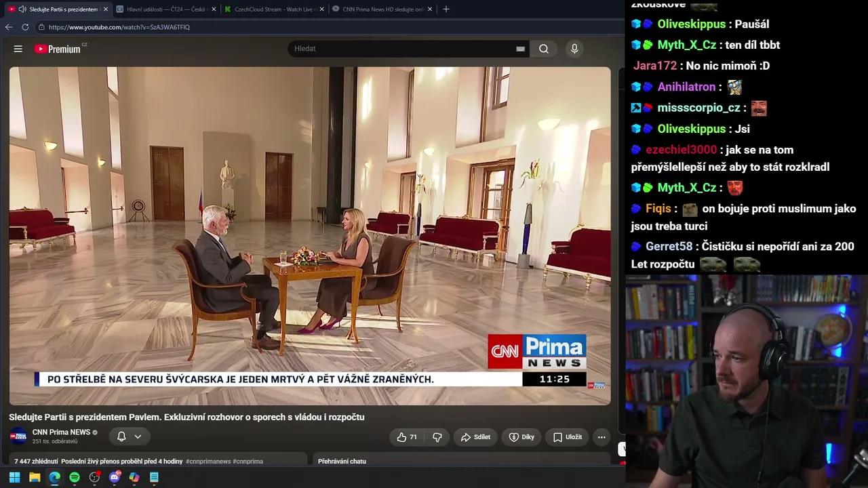Screen dimensions: 868x488
Task: Open a new browser tab
Action: pos(446,9)
